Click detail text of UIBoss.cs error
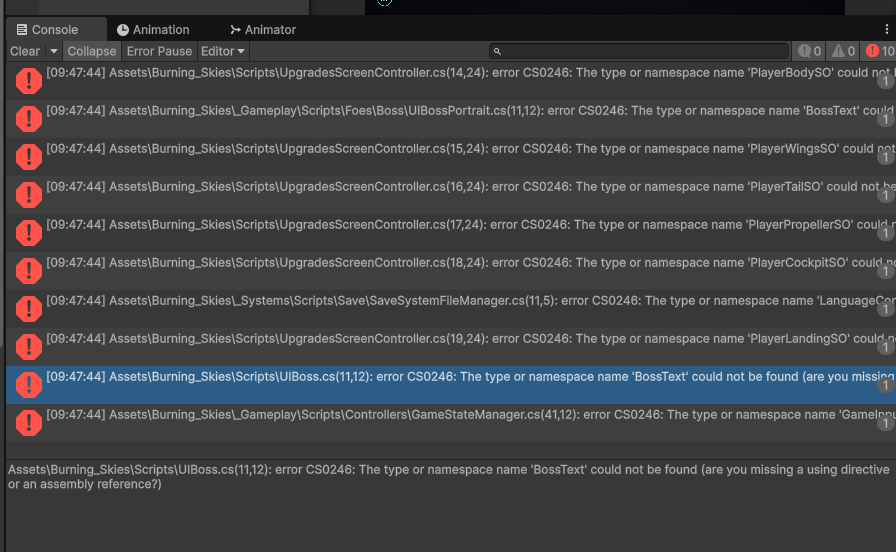The height and width of the screenshot is (552, 896). [449, 477]
